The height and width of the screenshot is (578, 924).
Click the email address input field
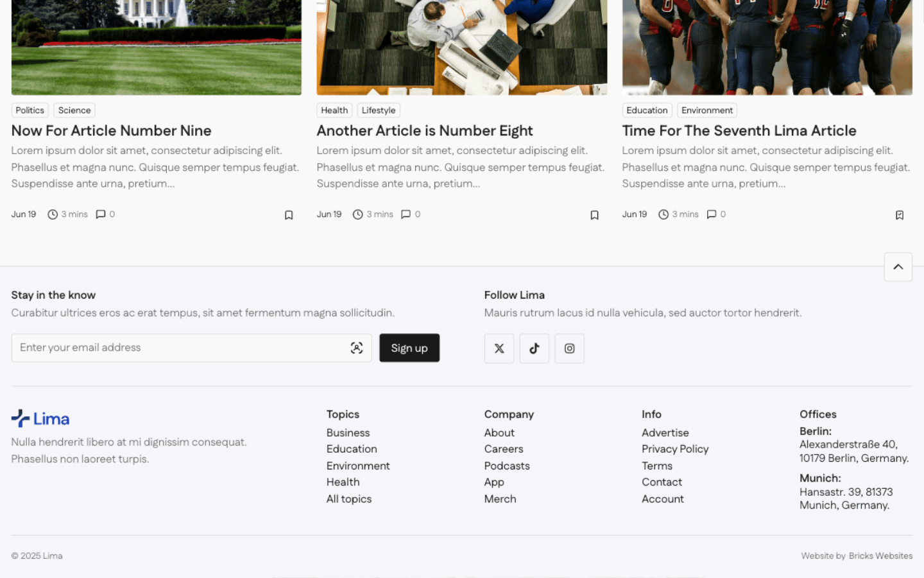click(180, 347)
